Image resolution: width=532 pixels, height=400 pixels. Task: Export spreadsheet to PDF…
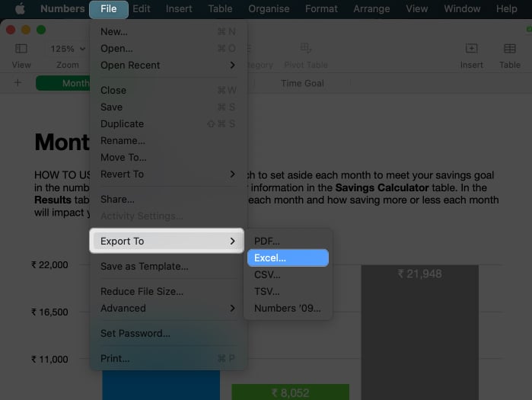pos(288,241)
